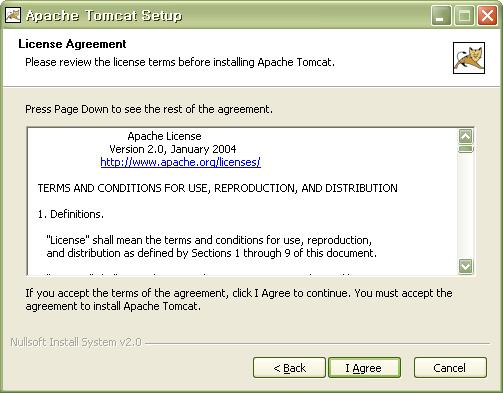
Task: Click the 'Apache License' heading text
Action: (164, 136)
